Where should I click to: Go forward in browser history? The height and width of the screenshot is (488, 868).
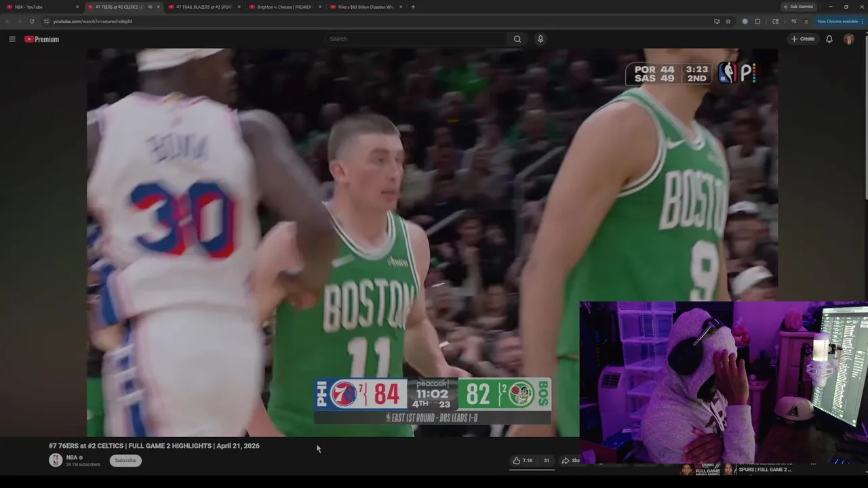(20, 21)
